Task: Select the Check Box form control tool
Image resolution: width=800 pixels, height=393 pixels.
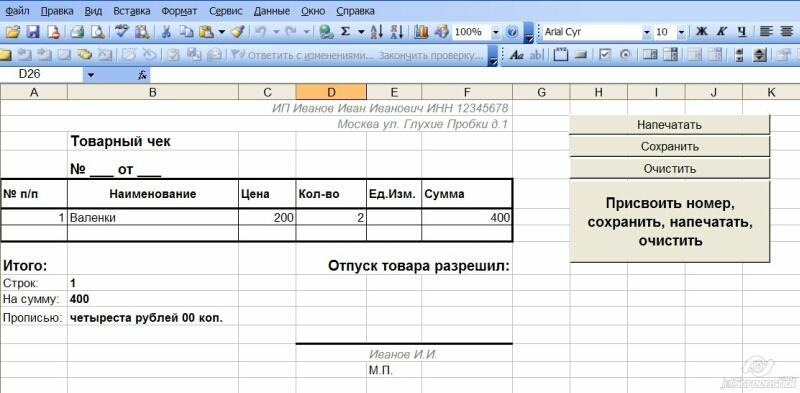Action: point(605,55)
